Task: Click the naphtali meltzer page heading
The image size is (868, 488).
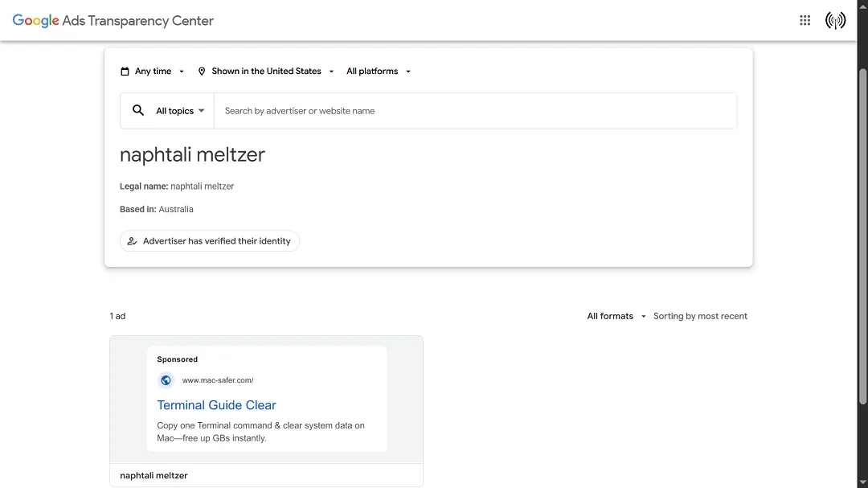Action: 192,154
